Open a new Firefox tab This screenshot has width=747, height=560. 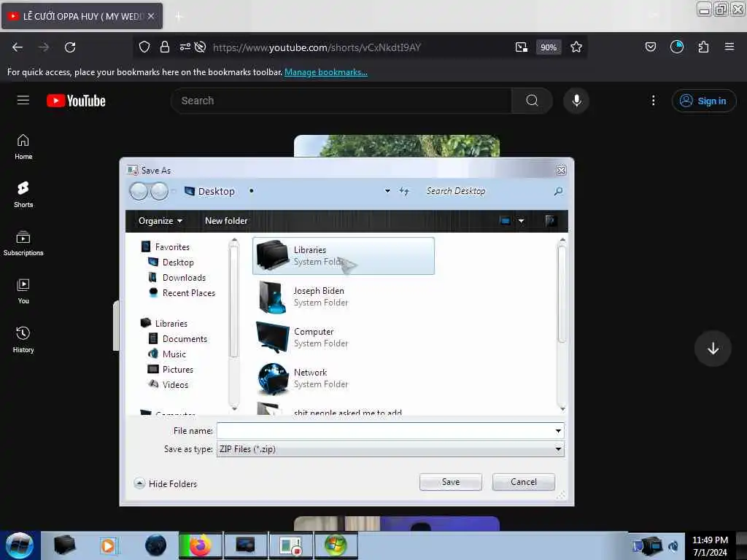[x=179, y=17]
